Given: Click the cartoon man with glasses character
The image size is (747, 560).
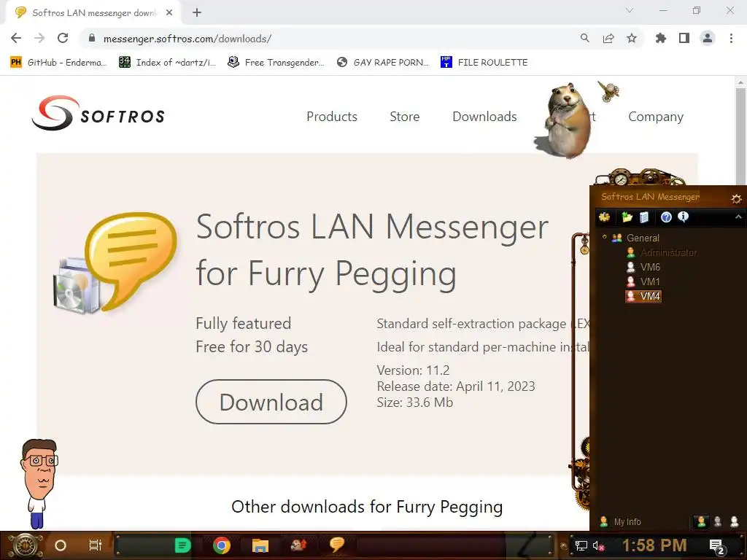Looking at the screenshot, I should pyautogui.click(x=39, y=483).
